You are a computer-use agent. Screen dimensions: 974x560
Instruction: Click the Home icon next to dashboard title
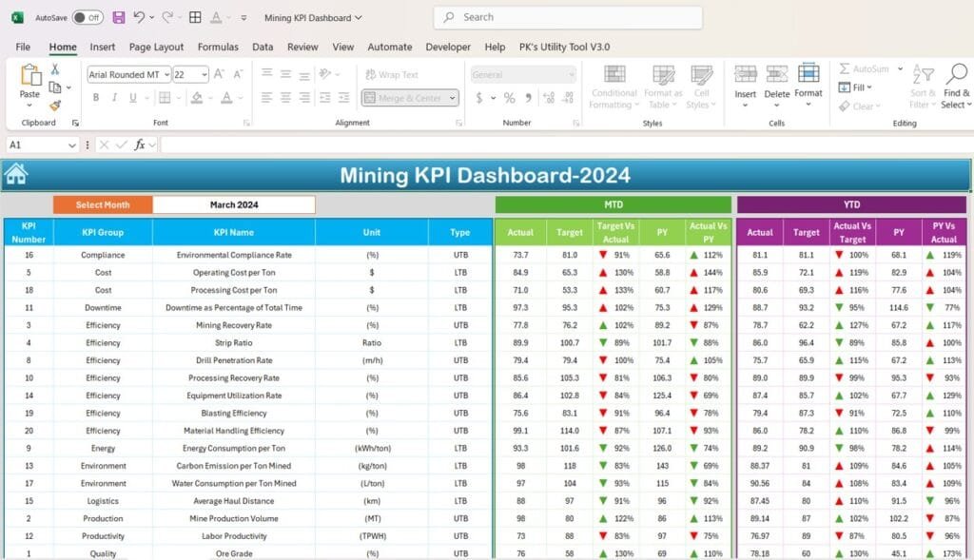coord(18,176)
